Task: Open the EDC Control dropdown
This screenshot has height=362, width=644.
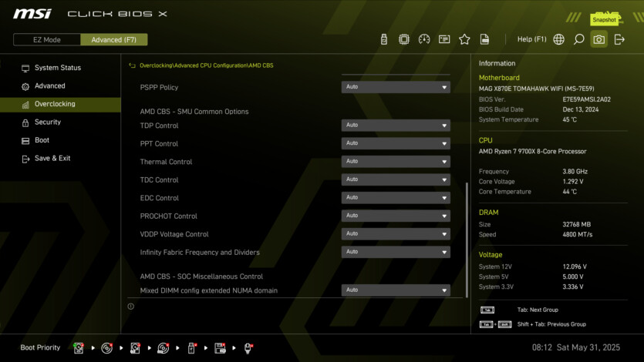Action: pyautogui.click(x=396, y=197)
